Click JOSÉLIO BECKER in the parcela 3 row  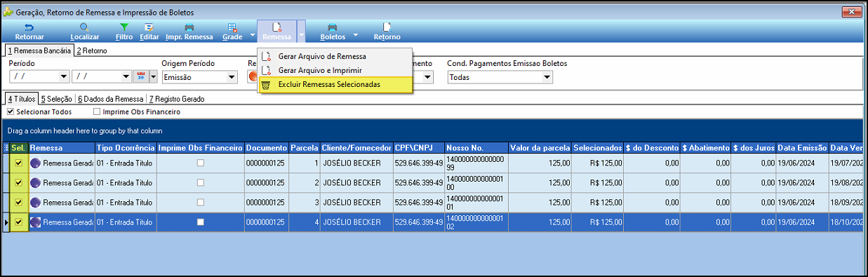pyautogui.click(x=356, y=202)
